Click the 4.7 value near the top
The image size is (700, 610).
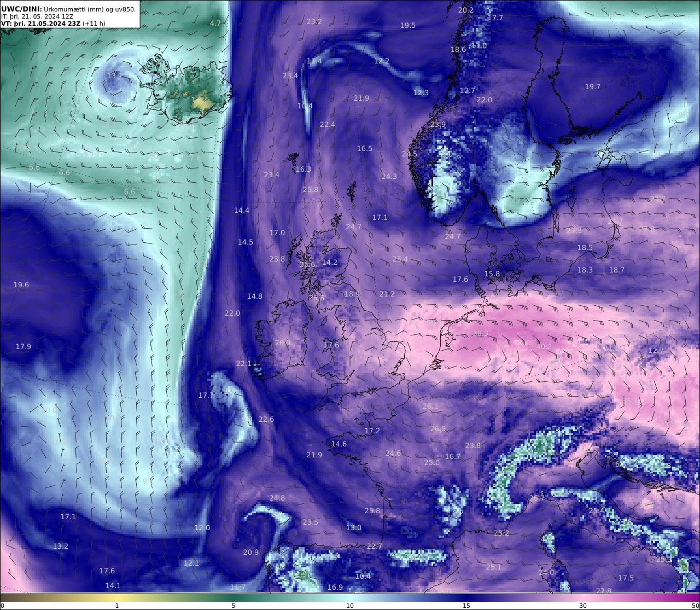215,23
